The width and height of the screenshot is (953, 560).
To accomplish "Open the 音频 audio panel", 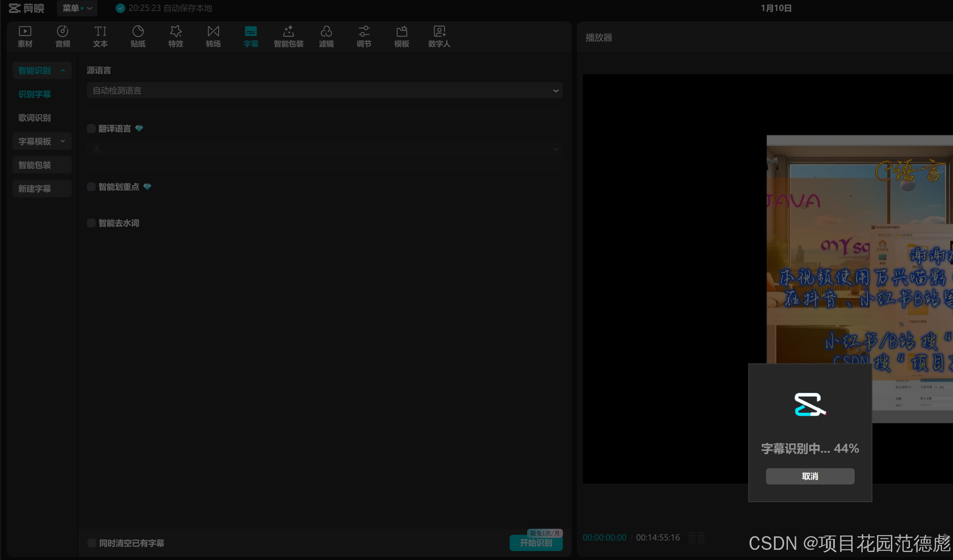I will pyautogui.click(x=62, y=37).
